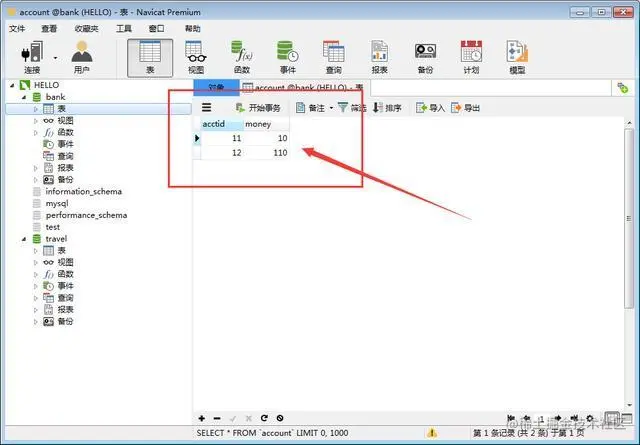Viewport: 640px width, 445px height.
Task: Click the discard changes X icon
Action: point(248,418)
